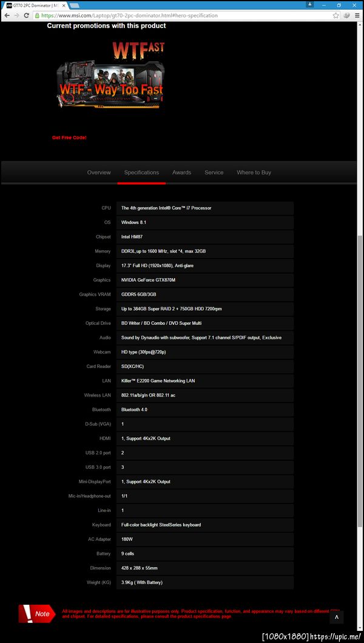The image size is (364, 643).
Task: Click the red Note badge
Action: click(x=37, y=614)
